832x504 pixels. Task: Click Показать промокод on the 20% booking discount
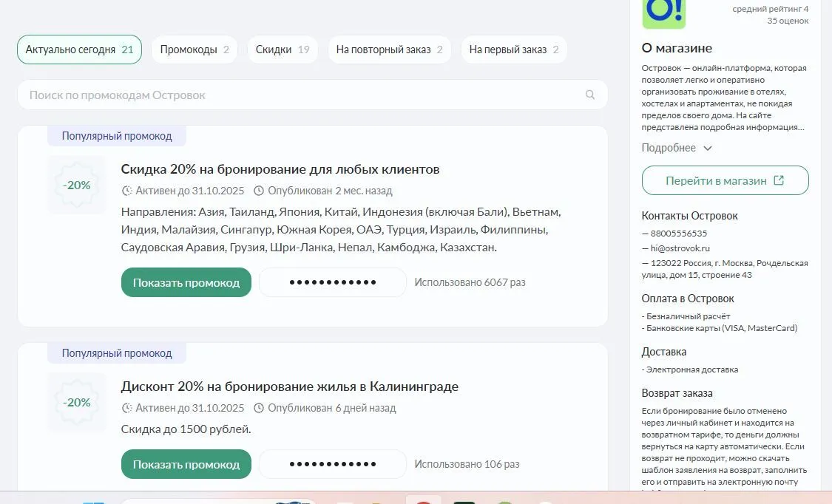[186, 282]
